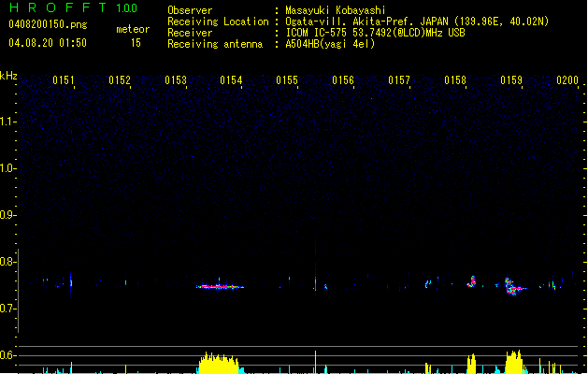Click the 'meteor' label

pos(133,29)
